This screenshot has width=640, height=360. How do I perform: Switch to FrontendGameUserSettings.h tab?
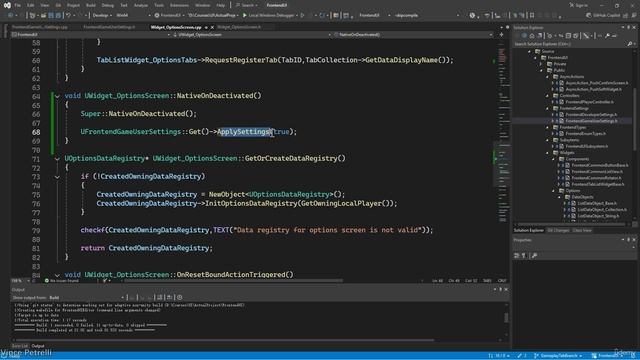[109, 27]
